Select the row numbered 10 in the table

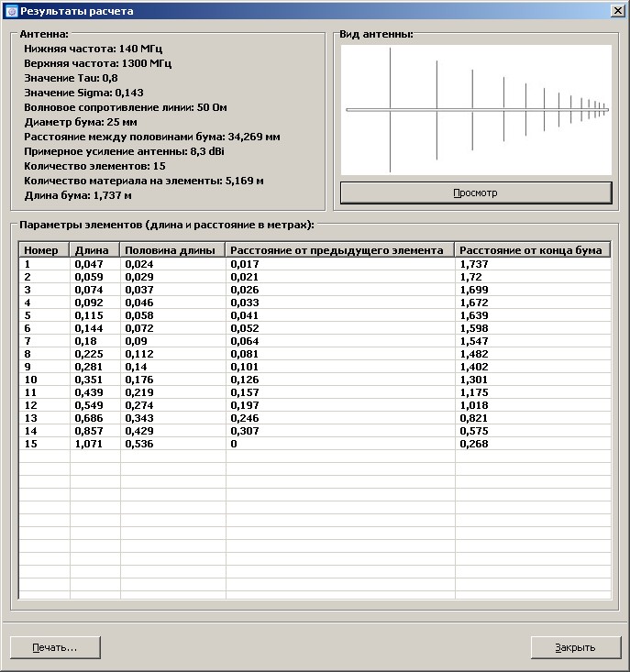pos(315,380)
